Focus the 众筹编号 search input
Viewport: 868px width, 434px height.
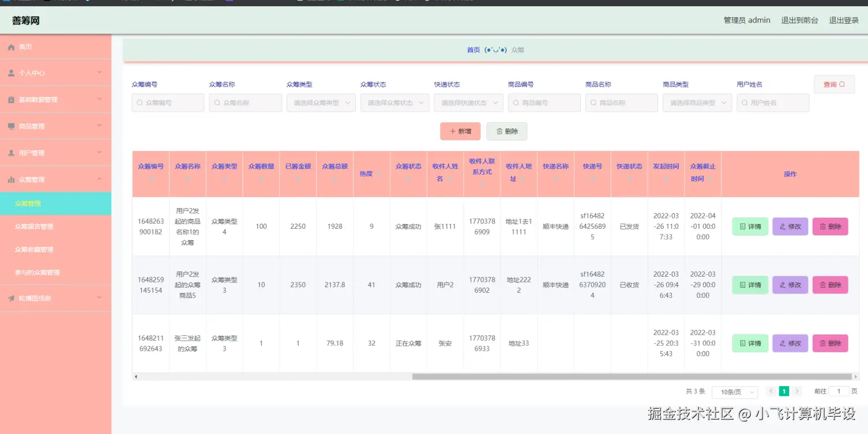click(x=168, y=103)
